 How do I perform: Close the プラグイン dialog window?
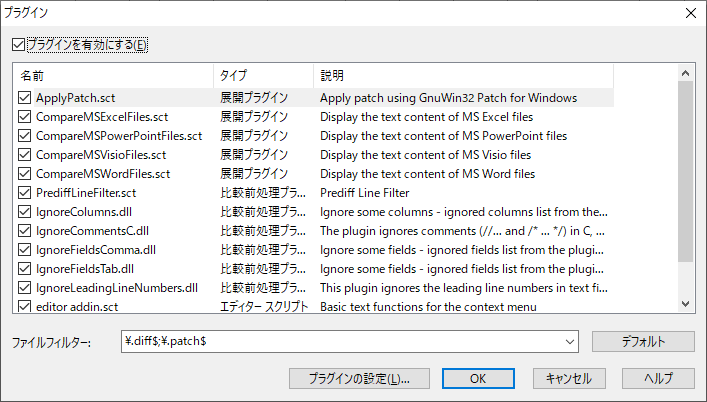coord(691,13)
